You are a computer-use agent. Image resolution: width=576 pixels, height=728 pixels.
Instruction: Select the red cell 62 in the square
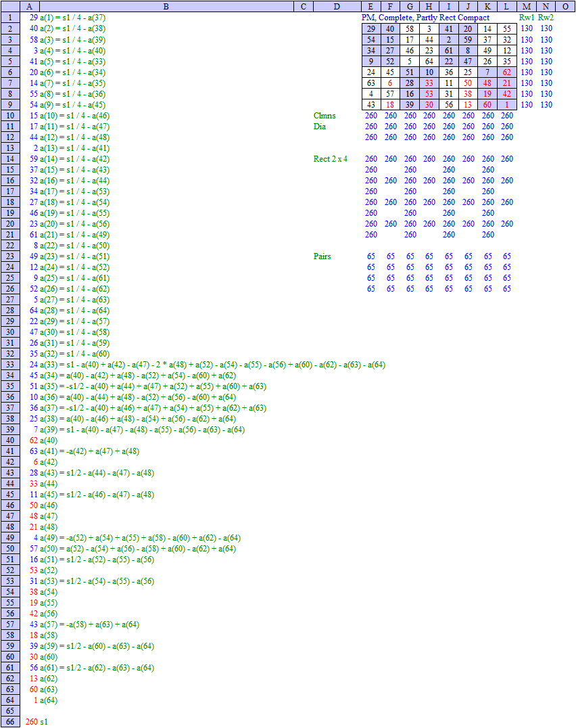507,72
